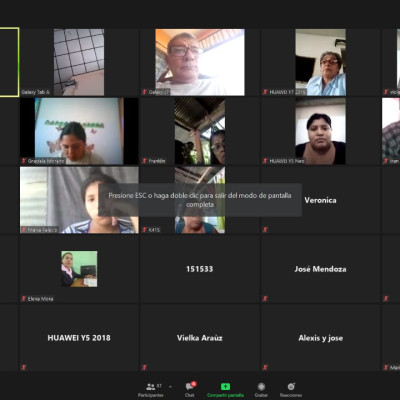This screenshot has width=400, height=400.
Task: Click the green Compartir pantalla icon
Action: 225,386
